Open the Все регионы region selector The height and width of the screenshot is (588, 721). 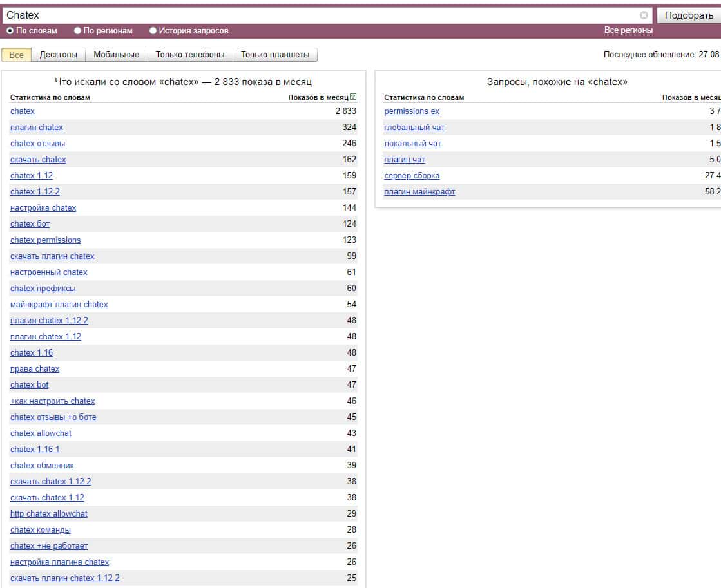pyautogui.click(x=628, y=30)
